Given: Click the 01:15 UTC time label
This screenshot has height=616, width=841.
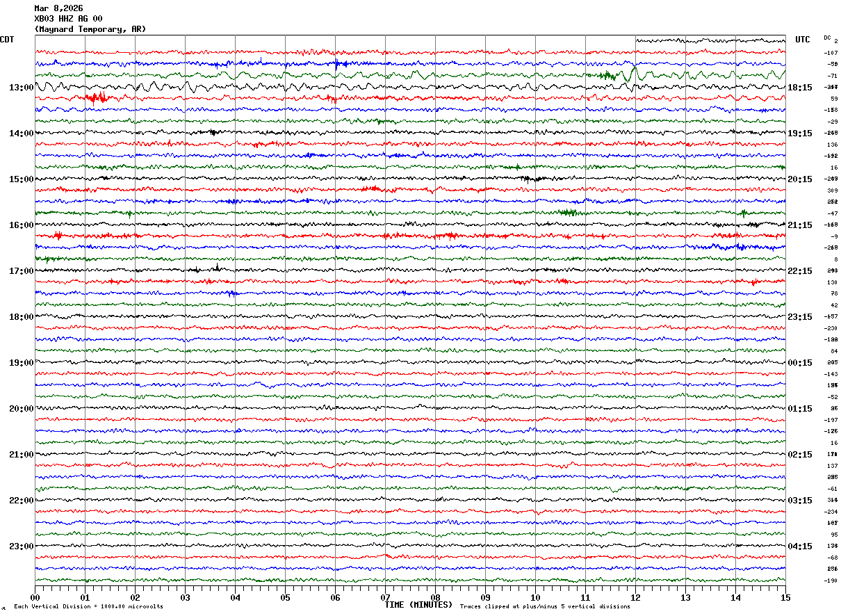Looking at the screenshot, I should pos(800,409).
